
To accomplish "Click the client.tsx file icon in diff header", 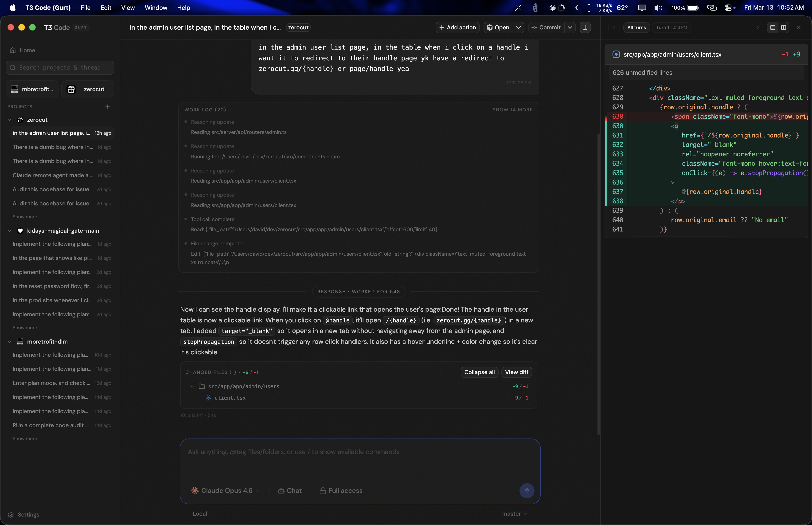I will coord(616,55).
